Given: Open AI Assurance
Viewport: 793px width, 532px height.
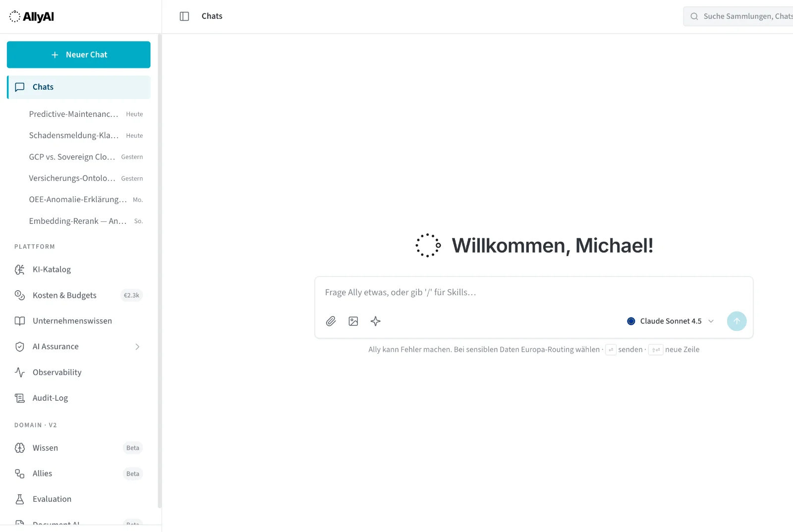Looking at the screenshot, I should [x=79, y=347].
